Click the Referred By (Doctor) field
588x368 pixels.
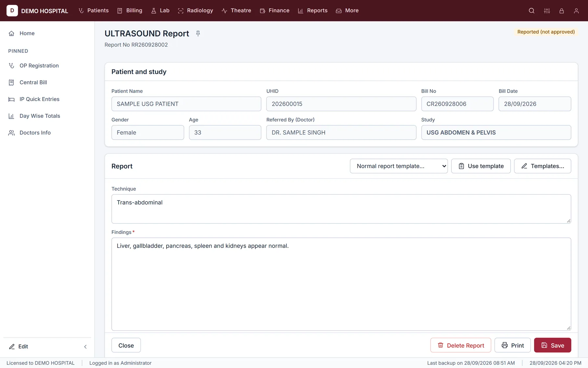(x=341, y=132)
